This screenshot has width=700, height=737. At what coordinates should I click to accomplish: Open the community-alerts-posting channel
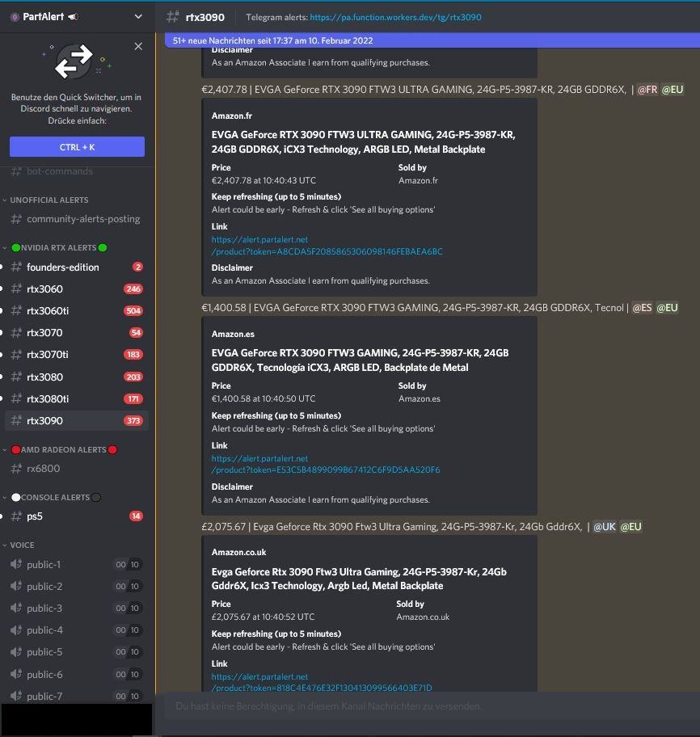[77, 218]
